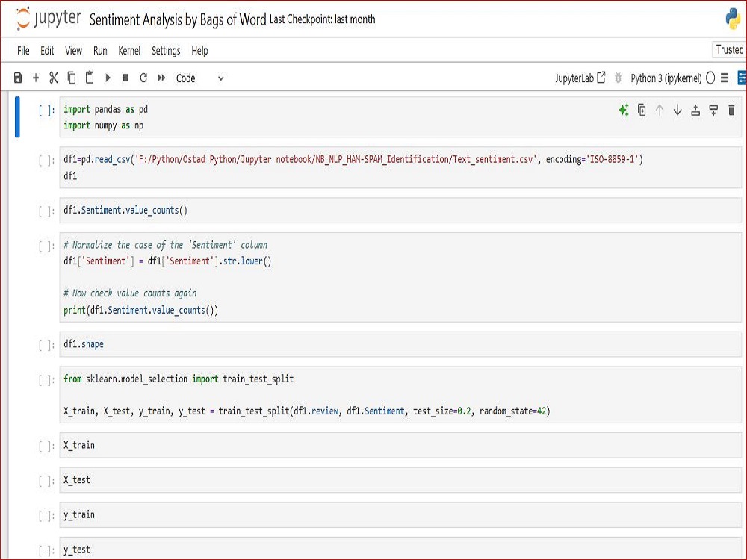
Task: Open the Kernel menu
Action: coord(129,51)
